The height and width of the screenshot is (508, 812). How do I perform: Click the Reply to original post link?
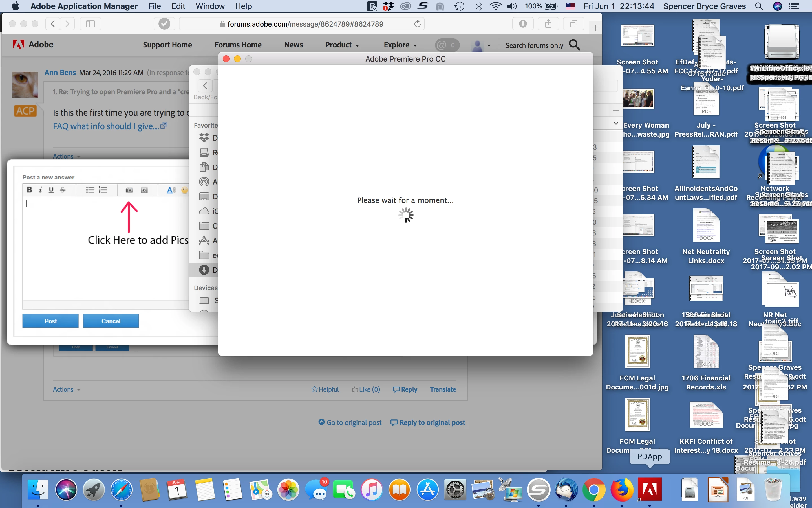(x=428, y=422)
